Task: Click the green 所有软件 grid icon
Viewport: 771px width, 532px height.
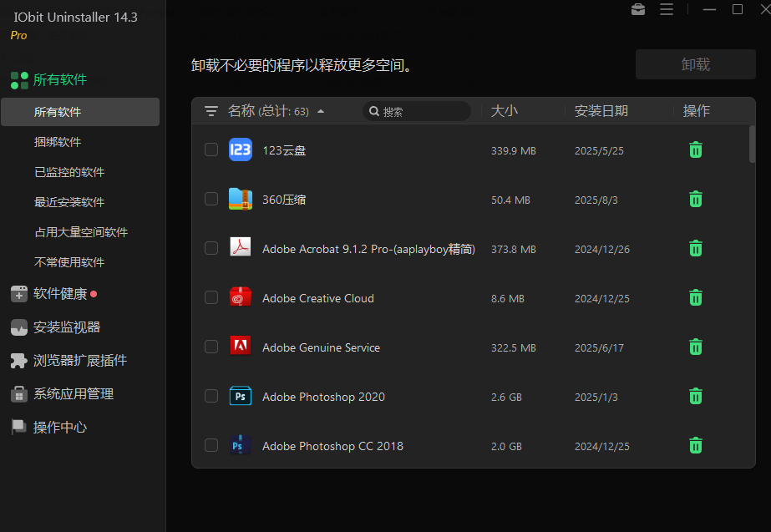Action: tap(19, 80)
